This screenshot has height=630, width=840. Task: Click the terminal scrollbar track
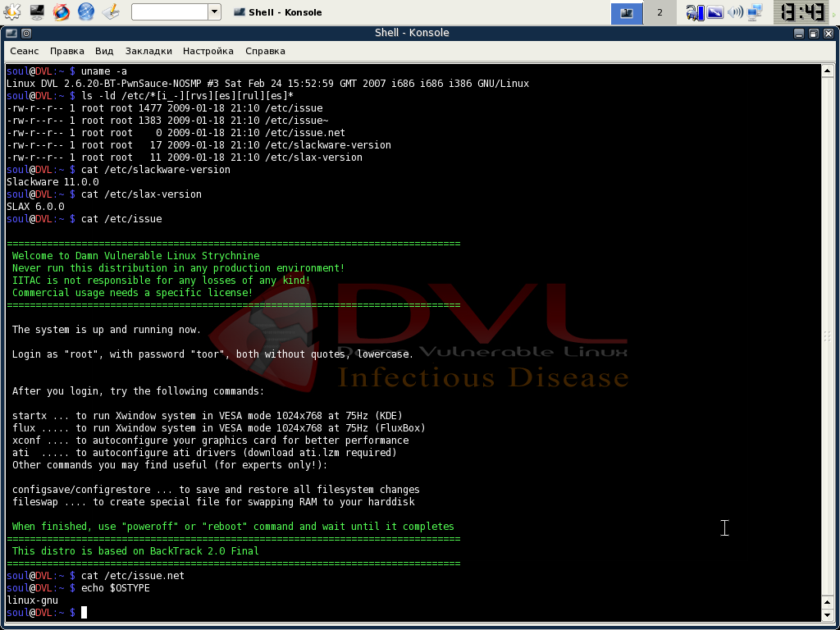pyautogui.click(x=827, y=336)
